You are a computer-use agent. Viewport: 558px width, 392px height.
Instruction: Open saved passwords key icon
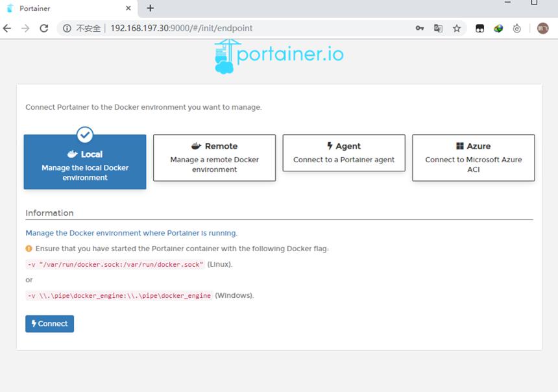click(x=420, y=28)
